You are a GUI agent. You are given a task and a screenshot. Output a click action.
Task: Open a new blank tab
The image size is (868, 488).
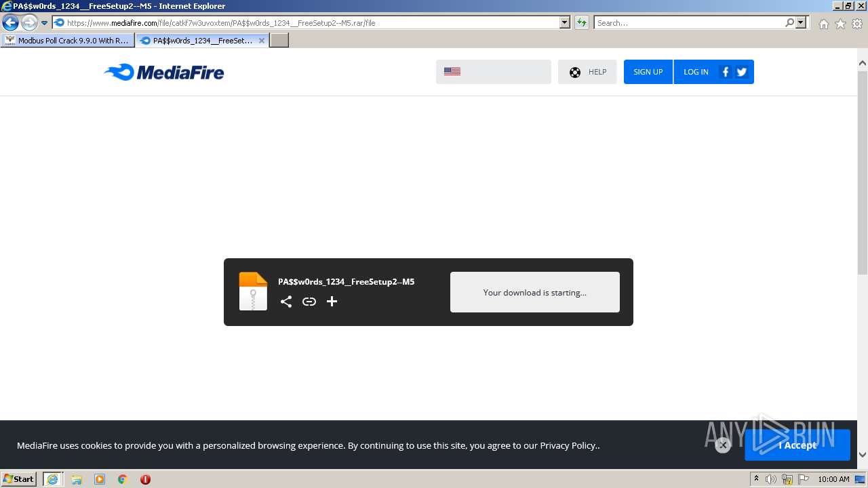coord(279,41)
